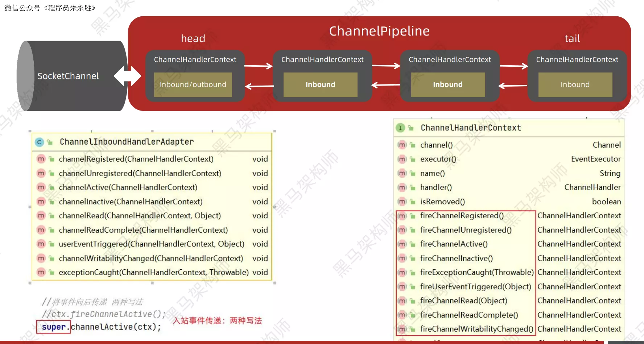Click the interface icon beside ChannelHandlerContext title
Viewport: 644px width, 344px height.
pos(400,128)
